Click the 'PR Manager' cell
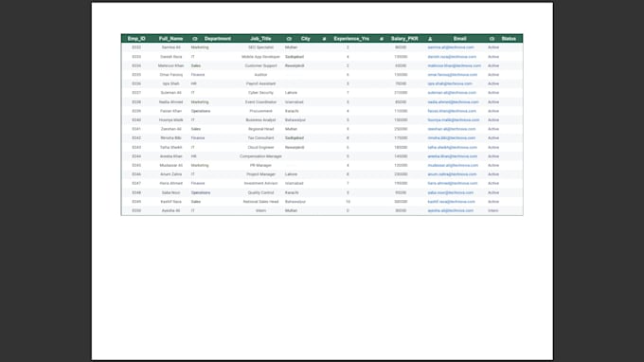The width and height of the screenshot is (644, 362). 260,165
